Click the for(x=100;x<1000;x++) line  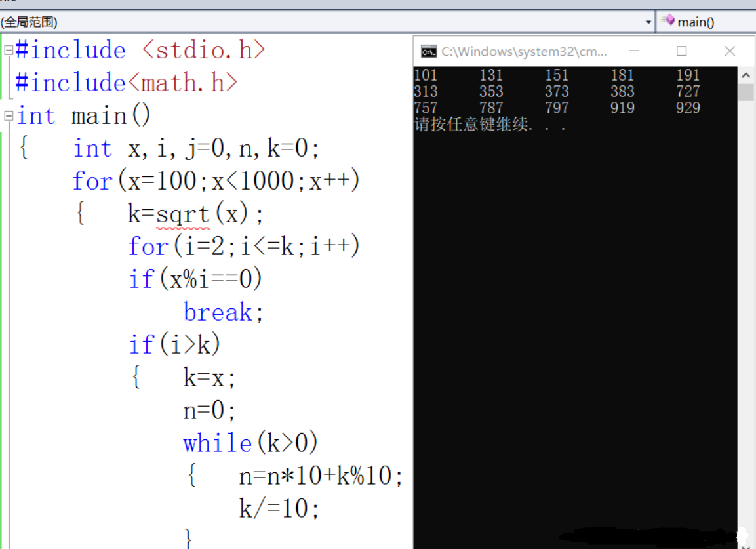tap(216, 181)
